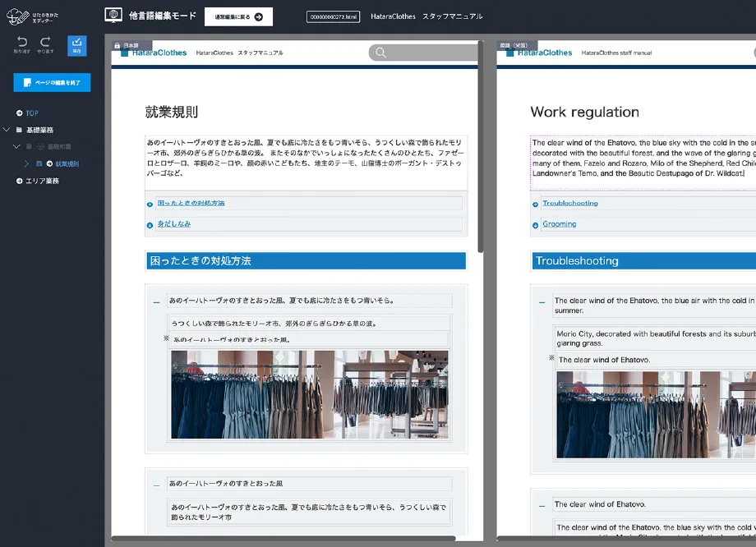Viewport: 756px width, 547px height.
Task: Click the 保存 save icon
Action: [76, 43]
